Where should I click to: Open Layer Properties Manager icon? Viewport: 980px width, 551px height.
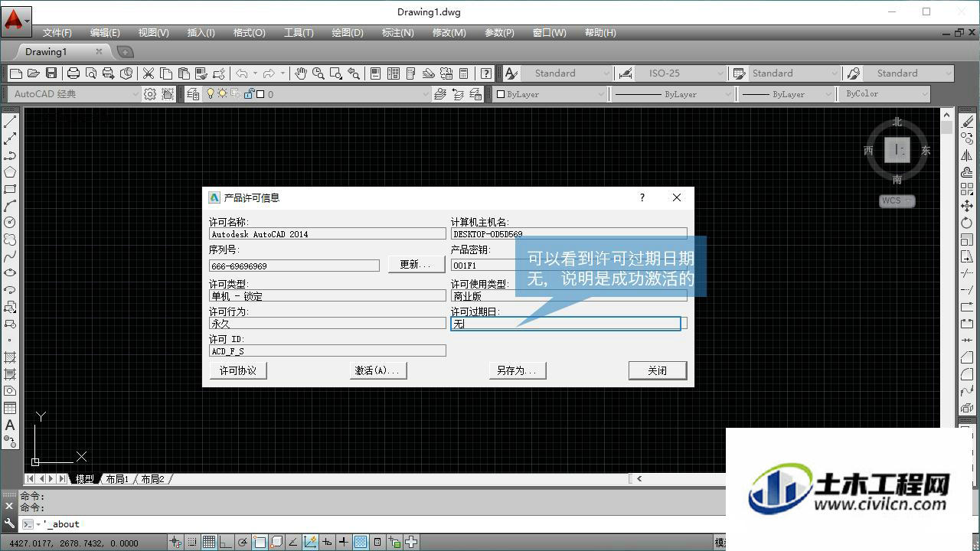pyautogui.click(x=193, y=94)
